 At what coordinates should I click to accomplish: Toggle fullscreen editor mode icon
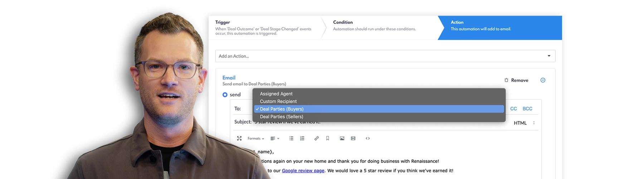tap(239, 139)
